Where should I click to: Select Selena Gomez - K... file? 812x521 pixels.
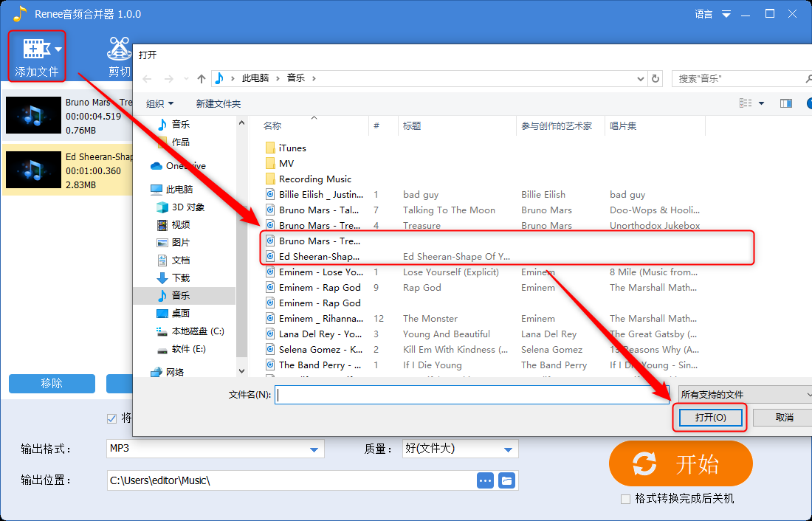(314, 350)
